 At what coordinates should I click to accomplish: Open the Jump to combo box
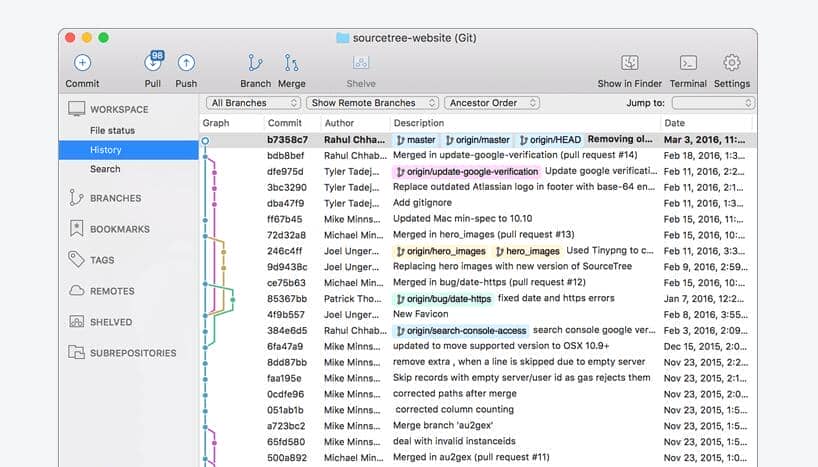click(x=712, y=103)
